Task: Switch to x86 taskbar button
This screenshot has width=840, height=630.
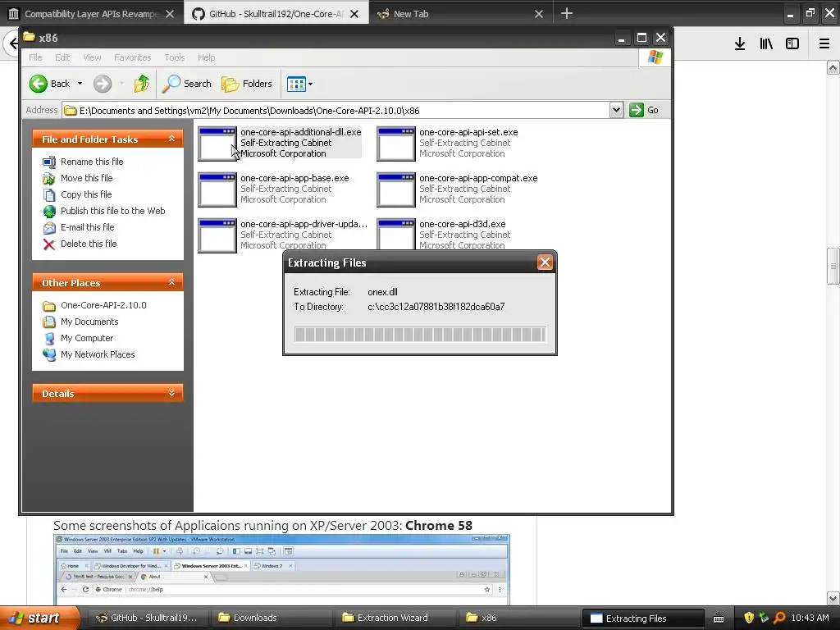Action: 518,618
